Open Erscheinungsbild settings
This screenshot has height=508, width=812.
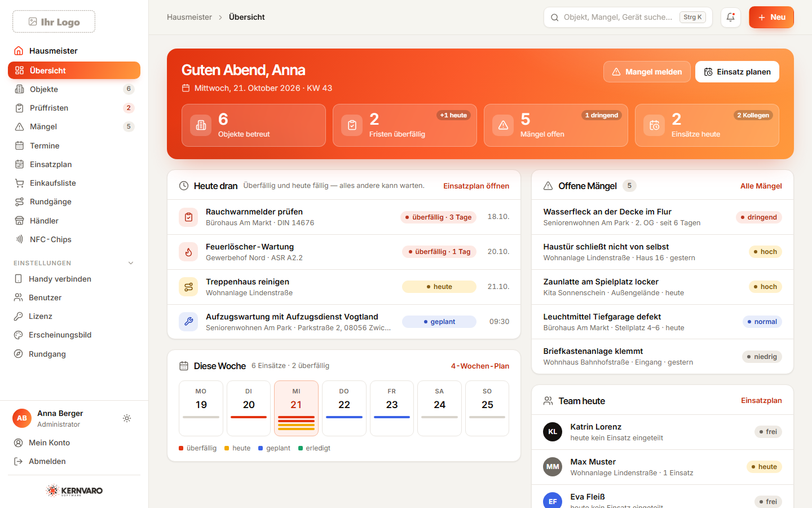(x=74, y=335)
